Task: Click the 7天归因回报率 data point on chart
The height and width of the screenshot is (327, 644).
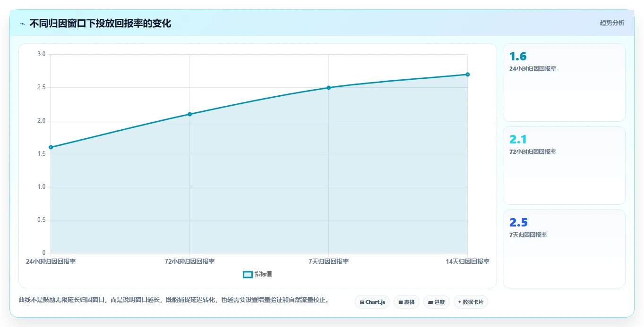Action: click(x=328, y=88)
